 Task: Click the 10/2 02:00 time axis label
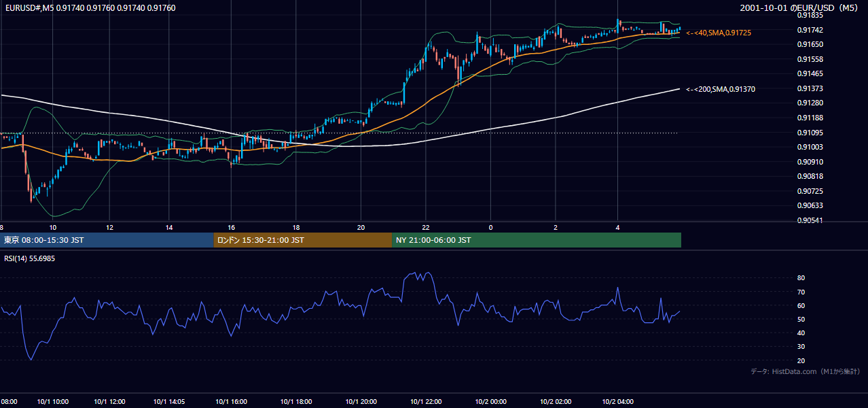pos(556,401)
